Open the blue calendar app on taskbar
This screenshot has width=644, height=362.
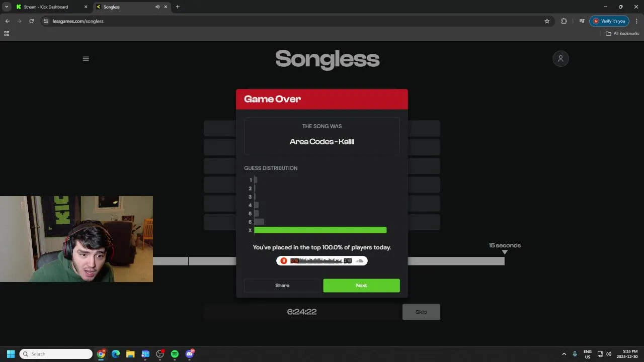click(x=145, y=354)
